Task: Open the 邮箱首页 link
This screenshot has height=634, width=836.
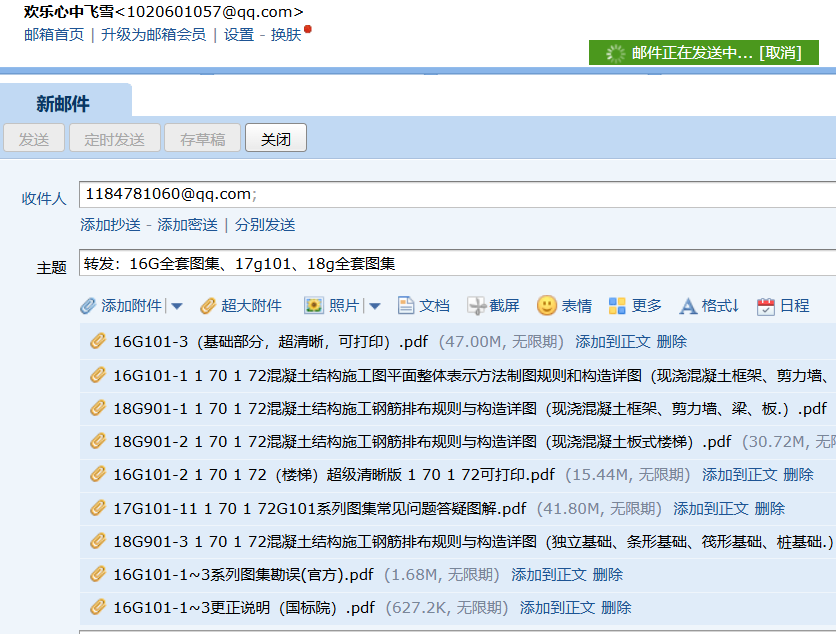Action: pyautogui.click(x=54, y=35)
